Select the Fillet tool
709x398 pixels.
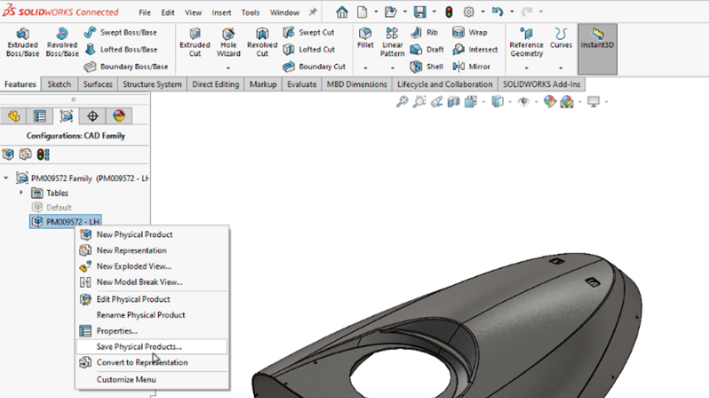click(365, 38)
